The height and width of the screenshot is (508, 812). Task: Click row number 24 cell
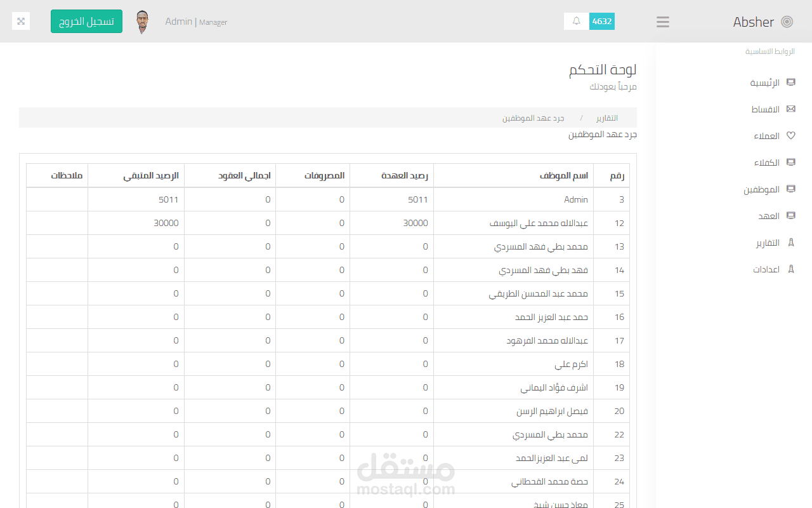[612, 481]
